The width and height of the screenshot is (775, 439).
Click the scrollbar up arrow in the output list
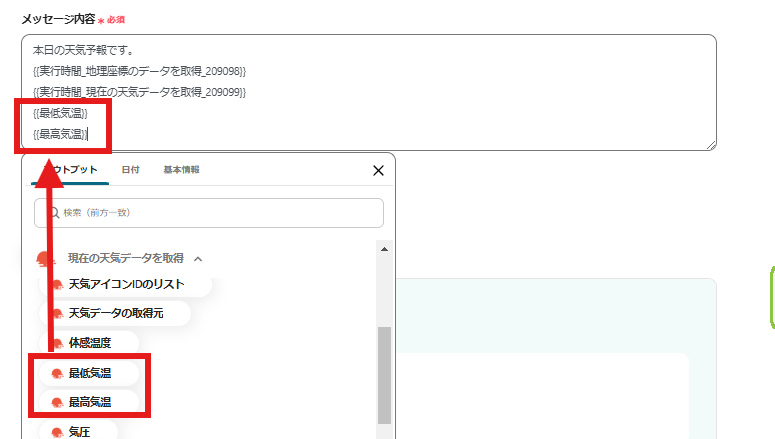384,249
